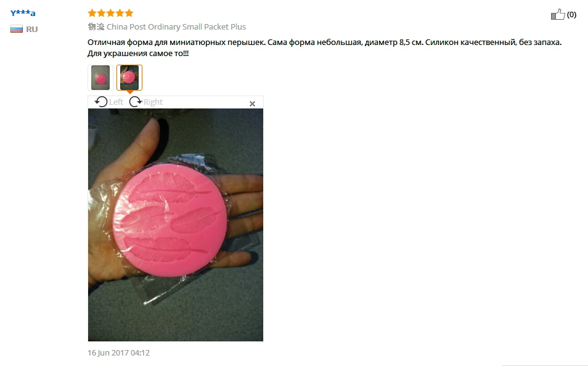The height and width of the screenshot is (366, 588).
Task: Open reviewer profile Y***a
Action: click(x=23, y=13)
